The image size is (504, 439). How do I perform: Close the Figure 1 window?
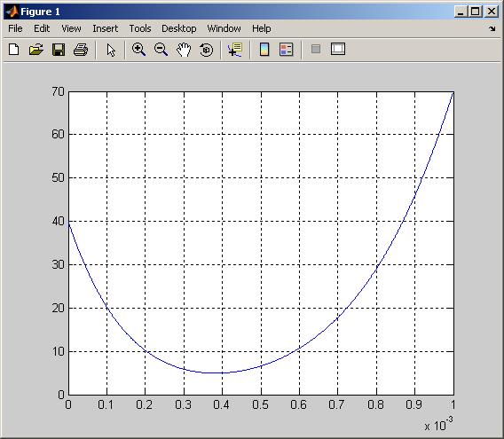(x=492, y=12)
